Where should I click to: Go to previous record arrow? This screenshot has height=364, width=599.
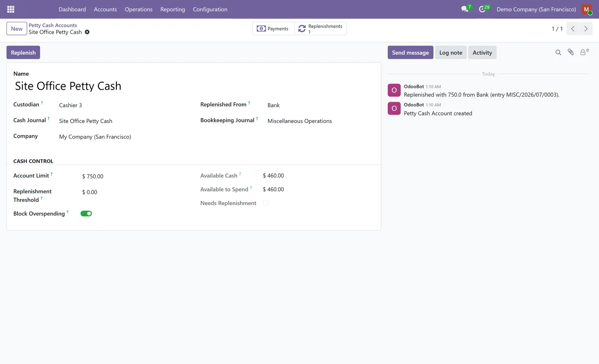pos(572,29)
